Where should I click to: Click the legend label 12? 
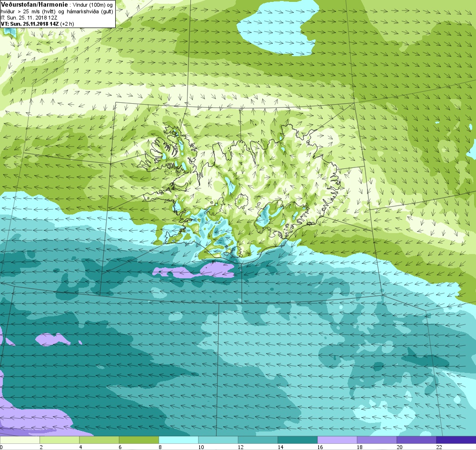tap(241, 447)
